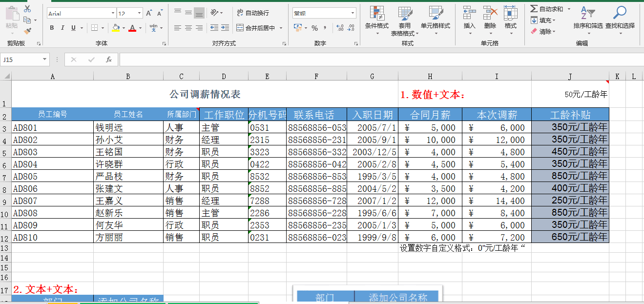The image size is (644, 304).
Task: Open Format as Table (套用表格格式)
Action: (404, 21)
